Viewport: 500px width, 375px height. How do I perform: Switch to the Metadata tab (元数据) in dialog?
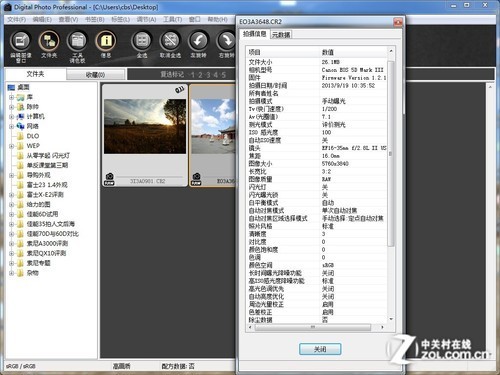(x=281, y=34)
